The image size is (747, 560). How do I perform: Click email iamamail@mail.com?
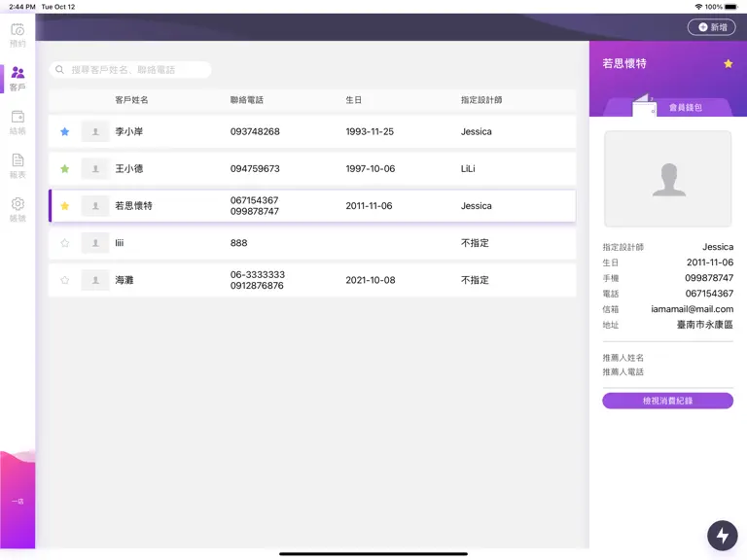click(x=693, y=309)
